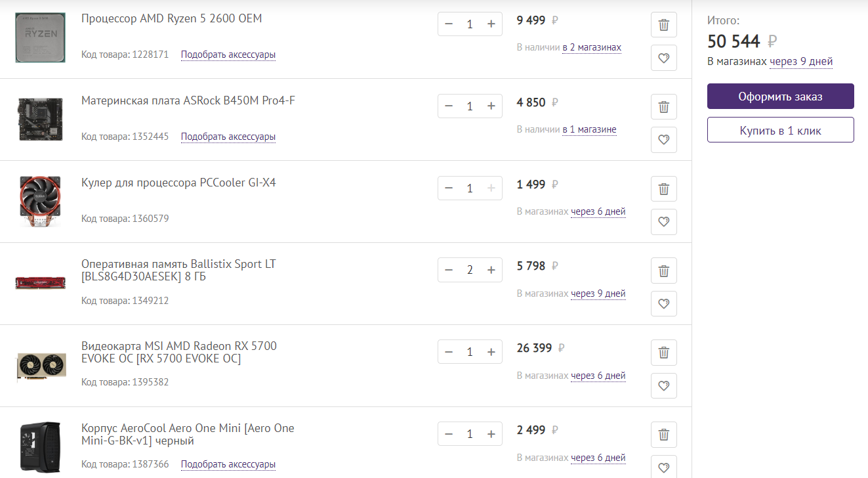
Task: Click the Ballistix quantity field showing 2
Action: click(470, 270)
